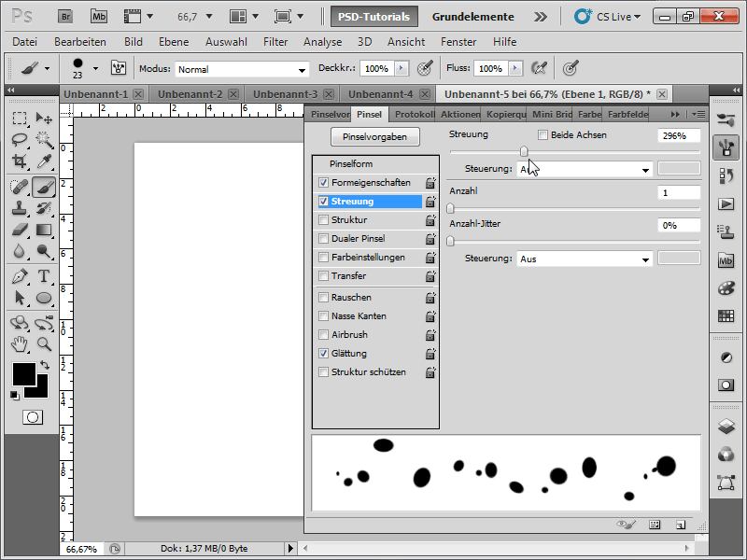Enable the Rauschen checkbox
Viewport: 747px width, 560px height.
[323, 297]
